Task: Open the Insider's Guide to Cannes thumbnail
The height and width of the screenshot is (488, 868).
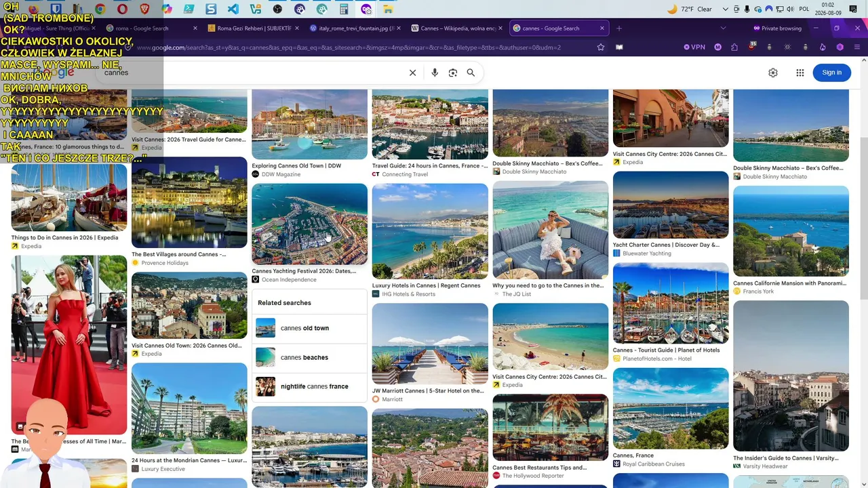Action: click(x=791, y=375)
